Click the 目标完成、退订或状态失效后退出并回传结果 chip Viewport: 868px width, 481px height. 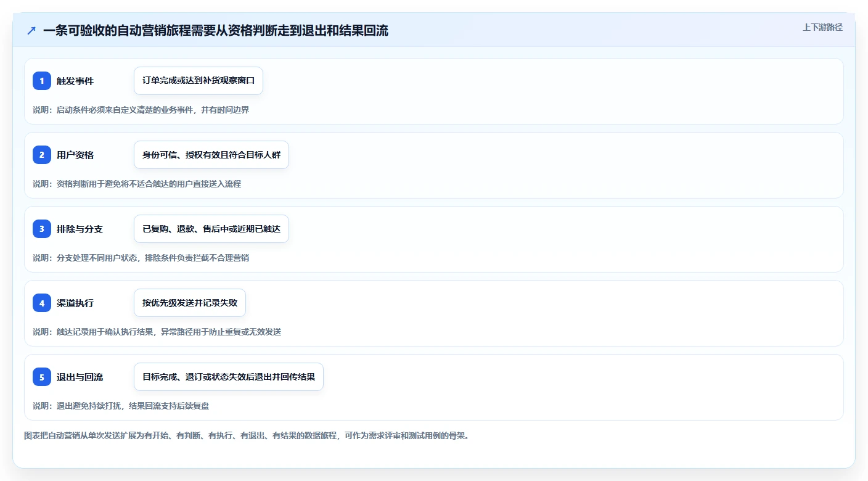tap(229, 377)
